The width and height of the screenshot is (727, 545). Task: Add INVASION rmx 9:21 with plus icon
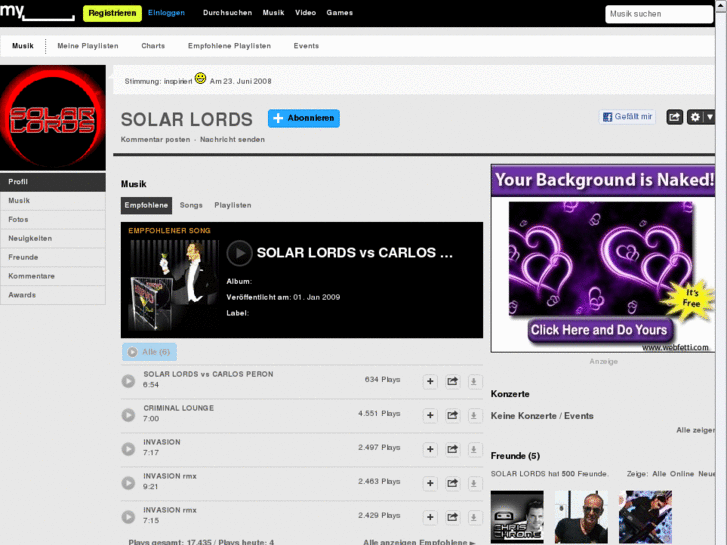(430, 483)
